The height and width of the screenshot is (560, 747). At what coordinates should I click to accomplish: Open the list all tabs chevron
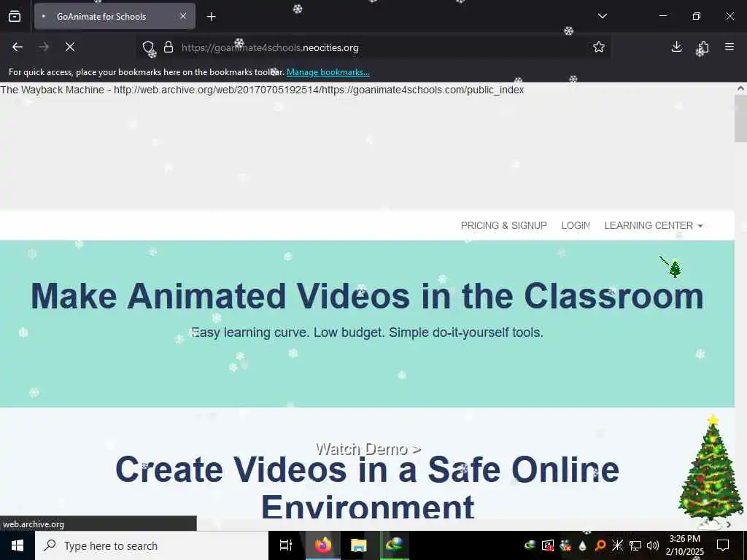[x=602, y=16]
